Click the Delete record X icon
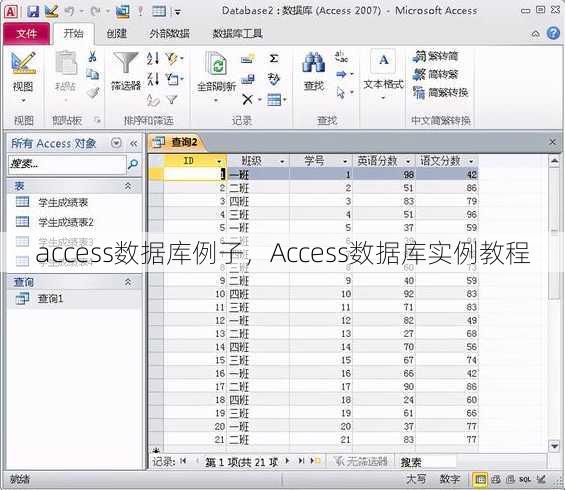 (248, 99)
